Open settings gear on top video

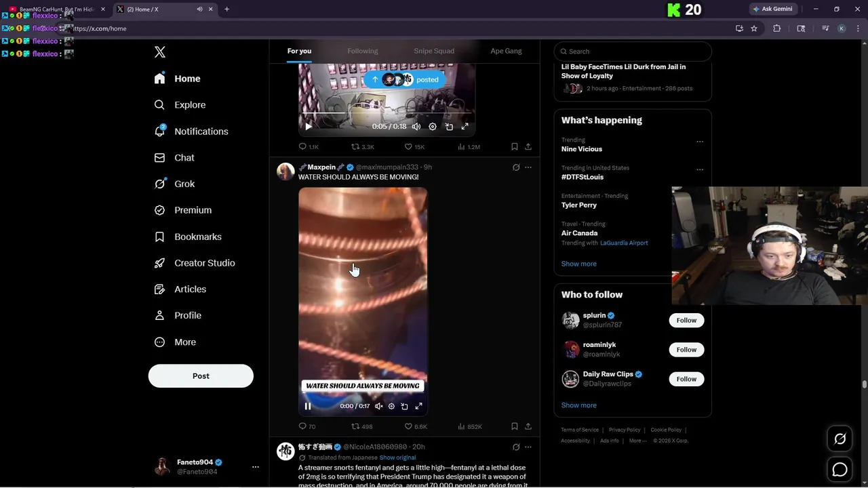pos(433,127)
